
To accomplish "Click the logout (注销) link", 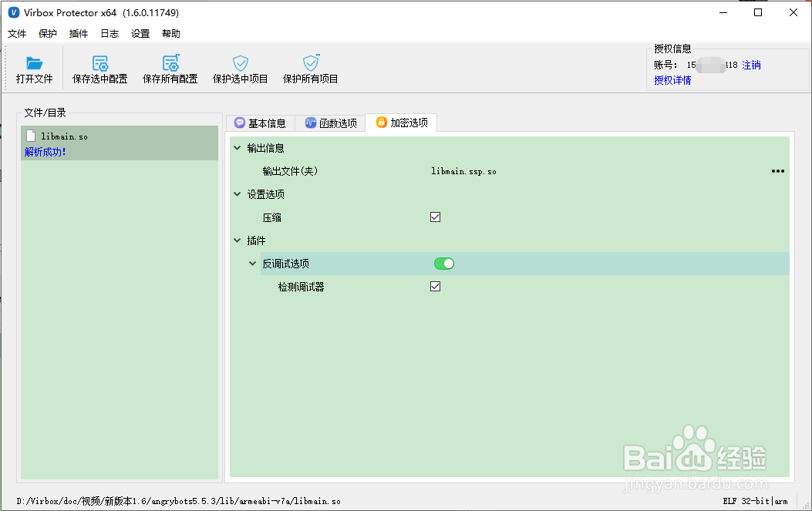I will (x=751, y=66).
